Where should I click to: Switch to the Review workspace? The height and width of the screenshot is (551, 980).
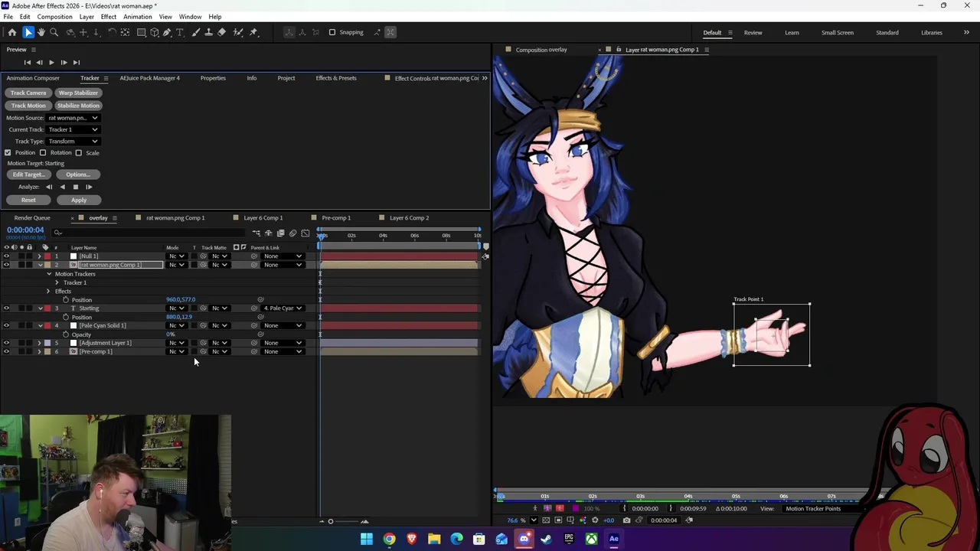pyautogui.click(x=753, y=32)
